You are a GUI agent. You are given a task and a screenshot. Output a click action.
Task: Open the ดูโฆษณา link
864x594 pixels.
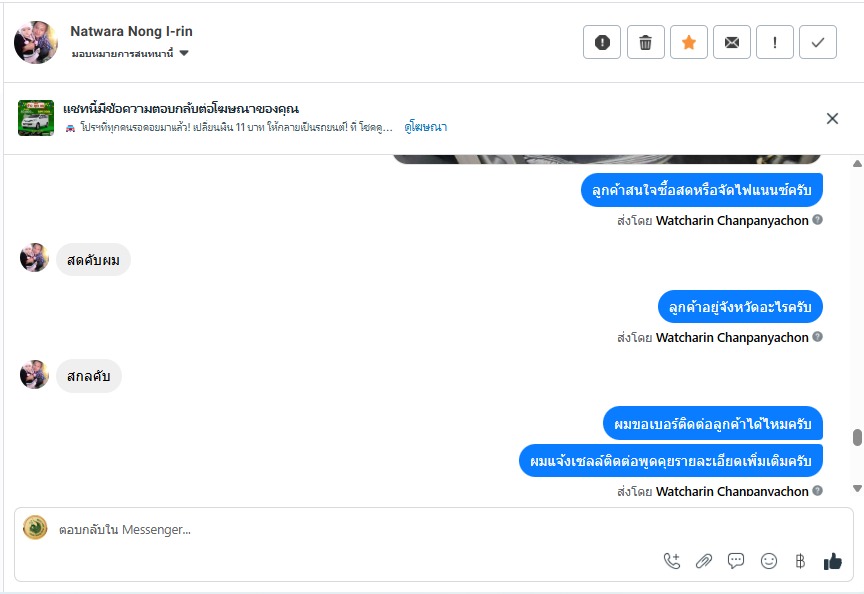point(425,127)
